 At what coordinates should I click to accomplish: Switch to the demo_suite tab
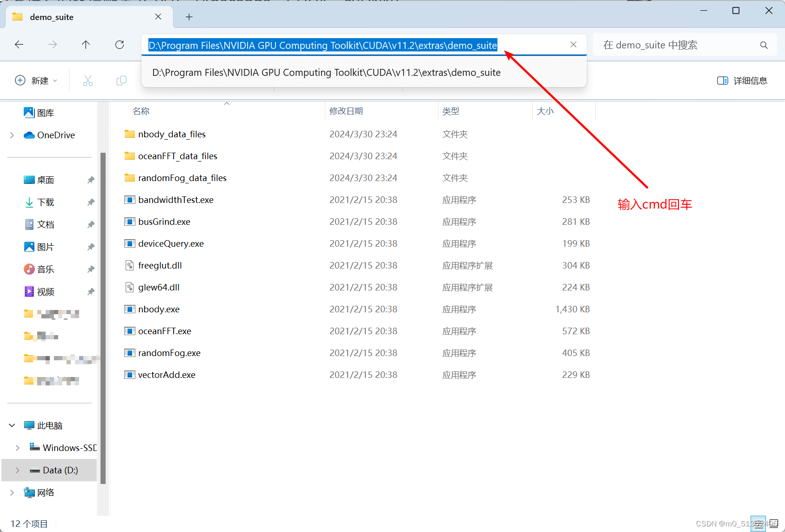point(51,17)
